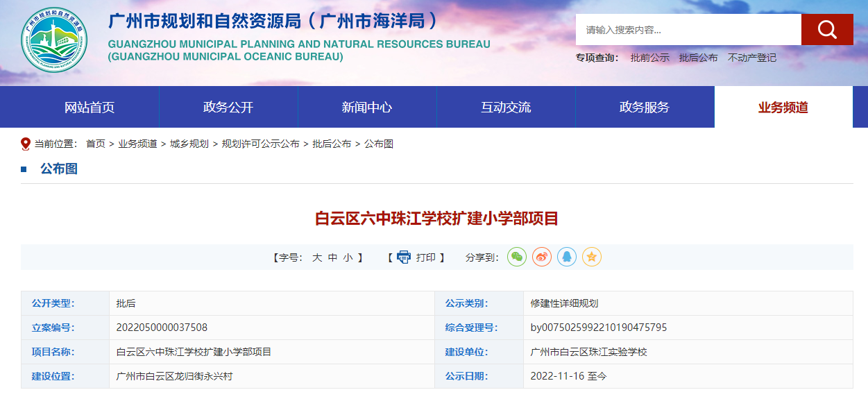This screenshot has width=868, height=399.
Task: Open the 网站首页 navigation tab
Action: coord(90,107)
